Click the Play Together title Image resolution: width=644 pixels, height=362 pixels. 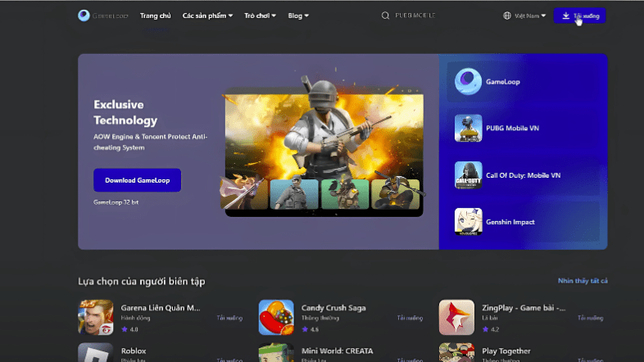coord(506,351)
